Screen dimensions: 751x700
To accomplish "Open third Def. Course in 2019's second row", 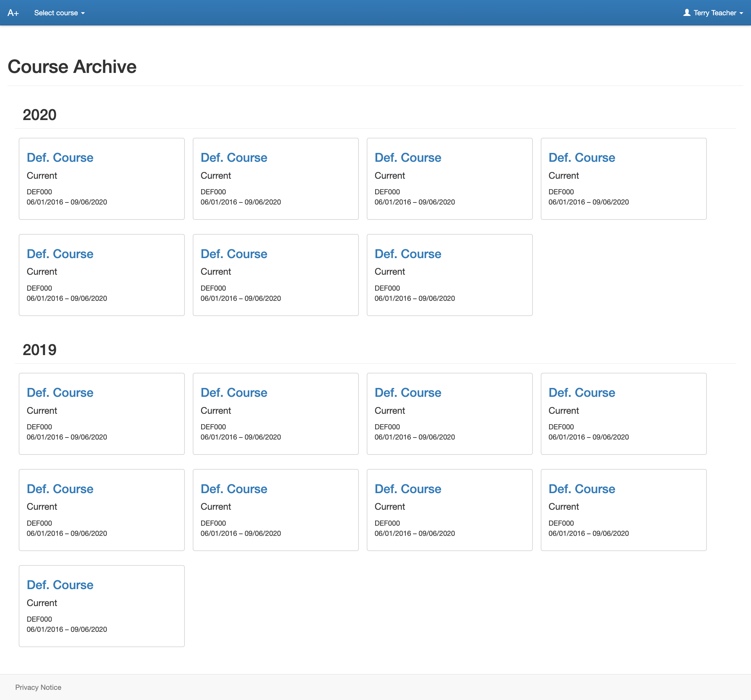I will (408, 489).
